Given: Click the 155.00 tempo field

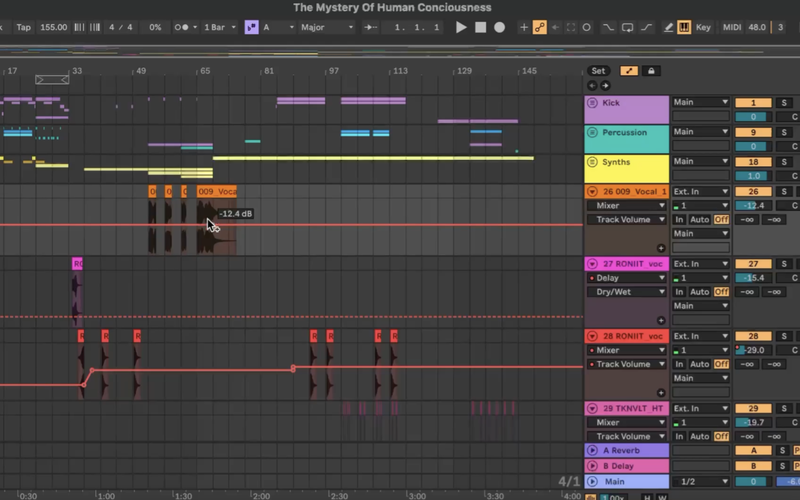Looking at the screenshot, I should click(54, 27).
